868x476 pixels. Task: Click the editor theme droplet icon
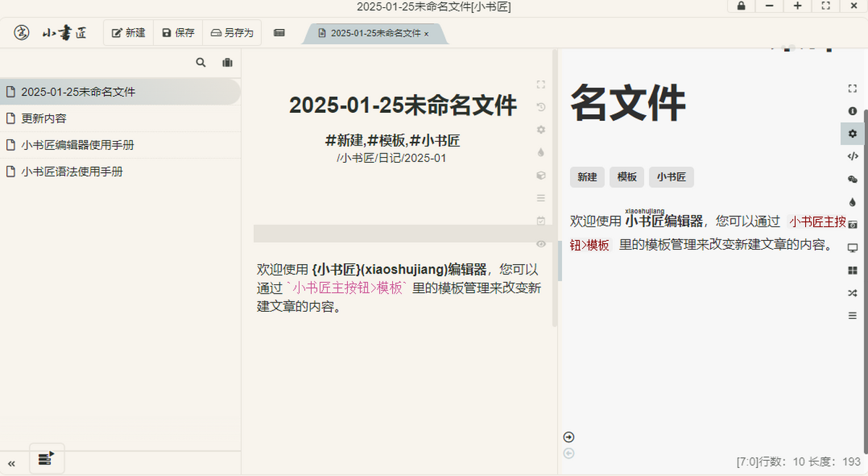tap(540, 153)
